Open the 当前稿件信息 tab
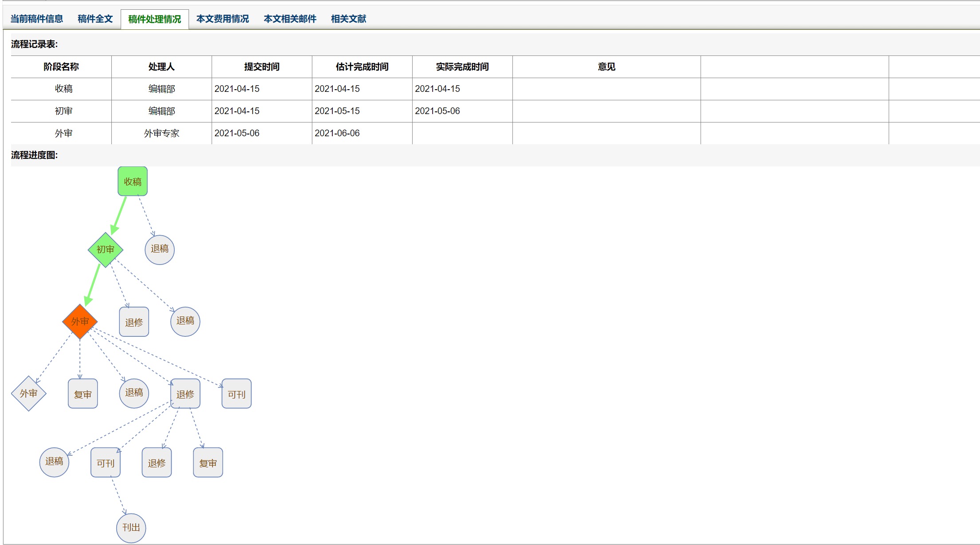The height and width of the screenshot is (545, 980). click(37, 19)
